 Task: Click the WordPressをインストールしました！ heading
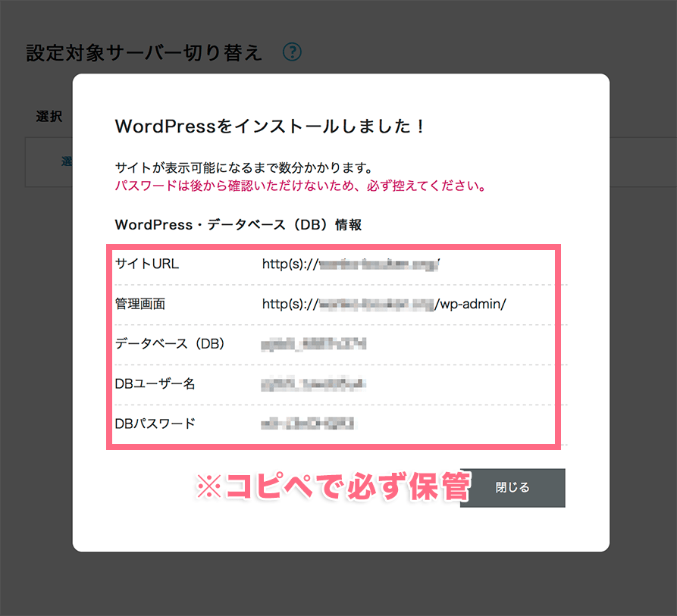[270, 127]
